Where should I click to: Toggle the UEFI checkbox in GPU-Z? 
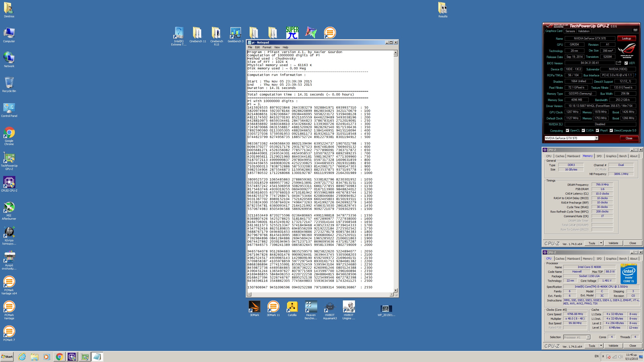point(626,63)
